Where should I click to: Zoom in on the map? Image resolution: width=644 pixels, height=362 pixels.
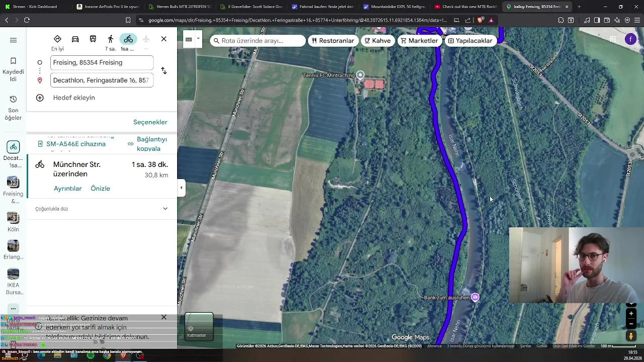point(631,314)
